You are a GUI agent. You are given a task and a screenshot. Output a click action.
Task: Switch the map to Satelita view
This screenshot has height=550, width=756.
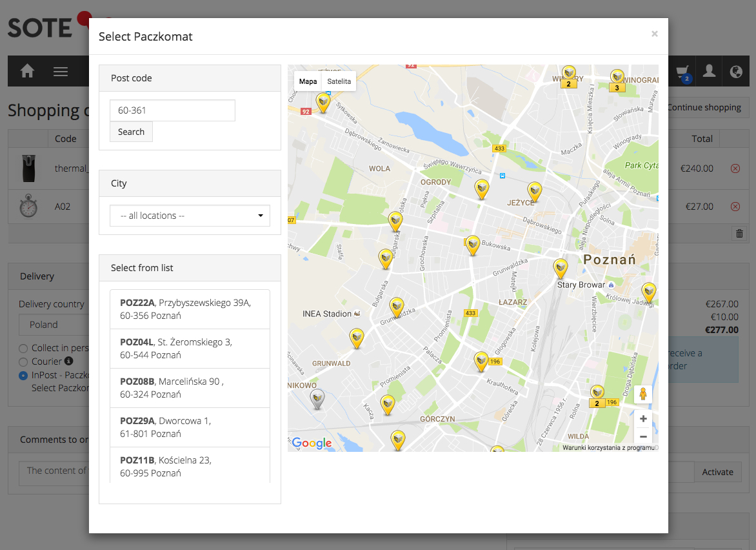pyautogui.click(x=339, y=81)
